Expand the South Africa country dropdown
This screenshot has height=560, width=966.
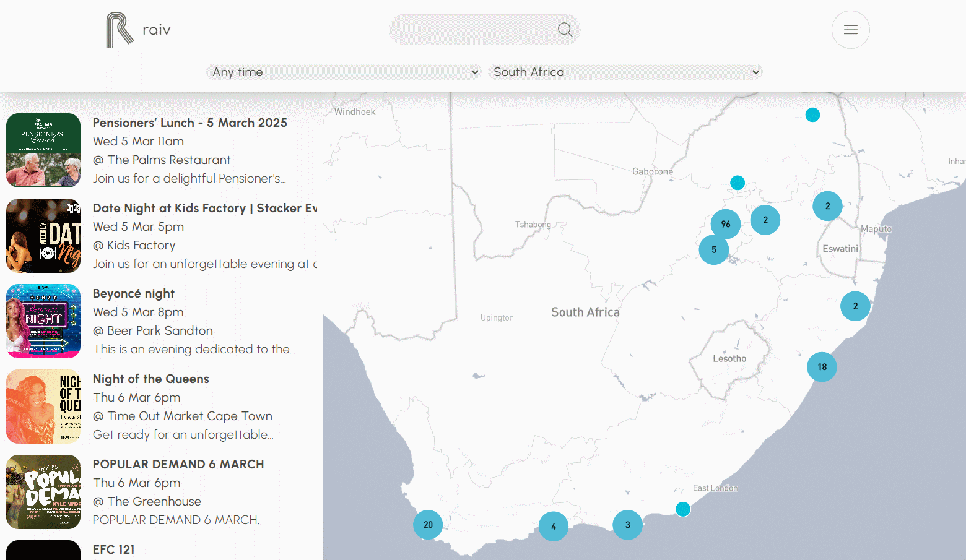point(625,72)
